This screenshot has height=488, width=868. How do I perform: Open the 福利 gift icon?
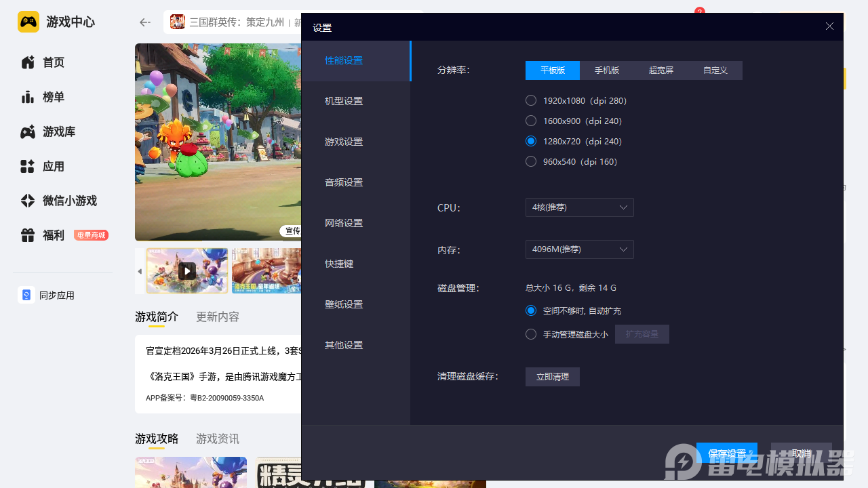click(28, 236)
